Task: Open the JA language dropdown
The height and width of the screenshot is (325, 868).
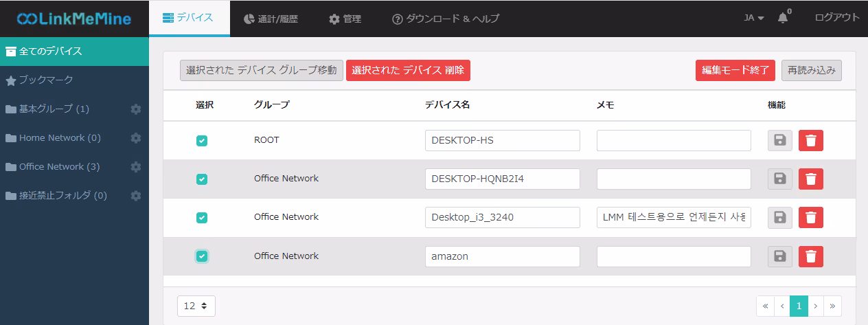Action: pos(754,18)
